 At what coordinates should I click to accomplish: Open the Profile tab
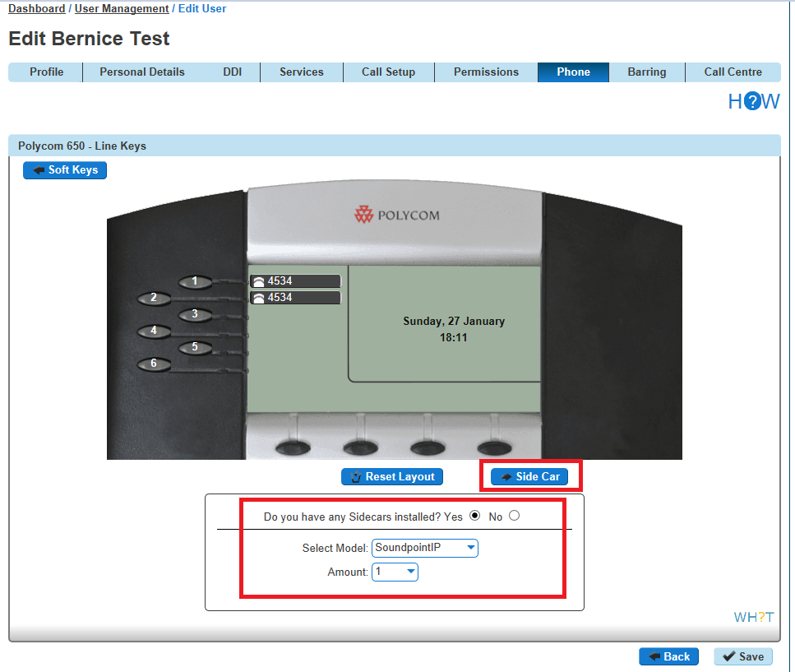click(x=46, y=72)
